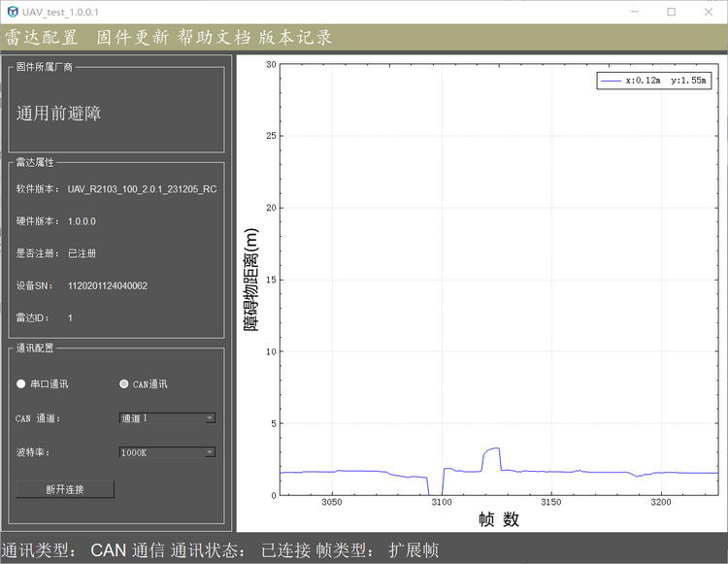Click the 障碍物距离(m) y-axis label
The width and height of the screenshot is (728, 564).
(x=251, y=280)
